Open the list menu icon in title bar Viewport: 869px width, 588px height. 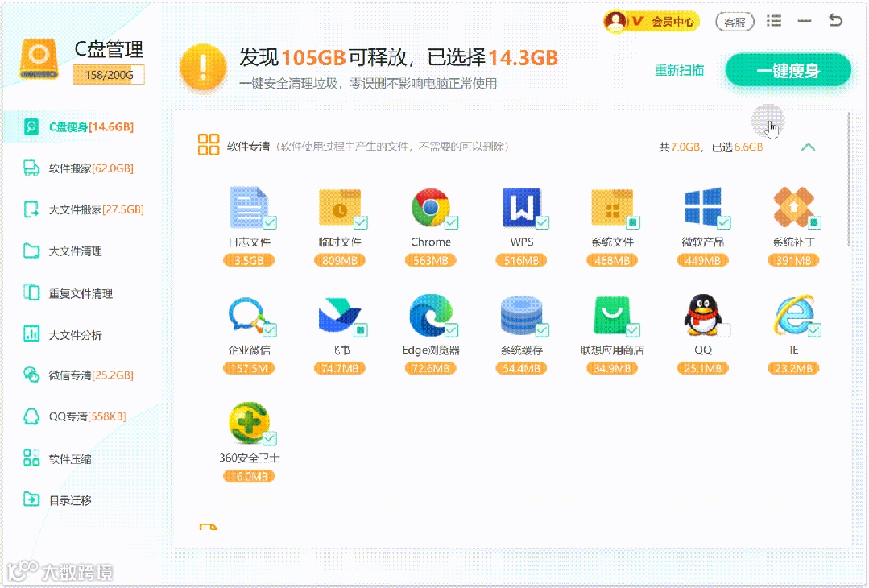pos(774,21)
